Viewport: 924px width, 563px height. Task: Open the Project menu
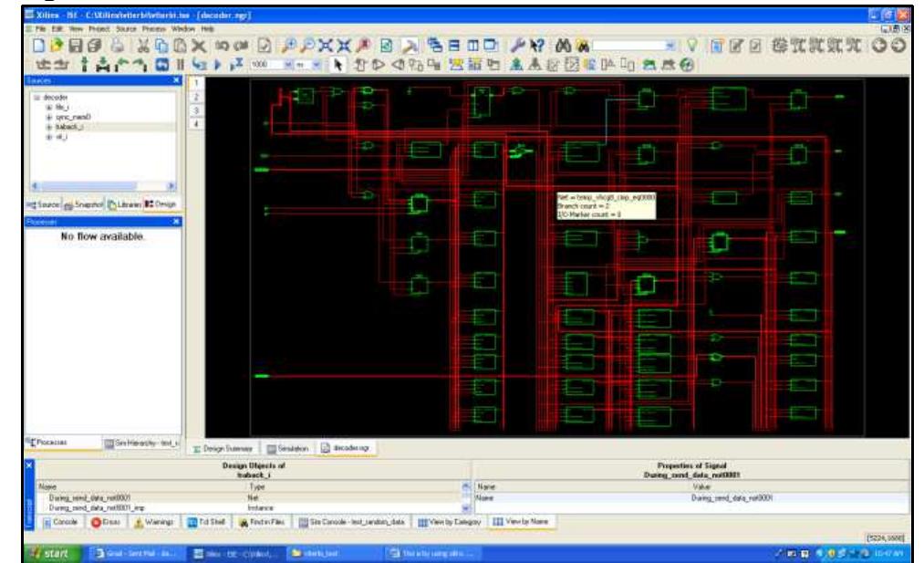(x=99, y=29)
